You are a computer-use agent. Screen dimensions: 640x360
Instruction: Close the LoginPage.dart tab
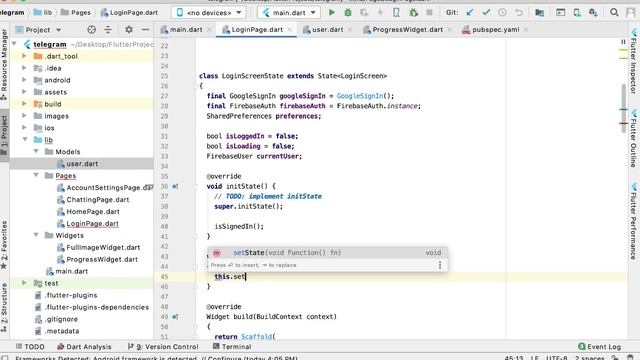(x=289, y=29)
